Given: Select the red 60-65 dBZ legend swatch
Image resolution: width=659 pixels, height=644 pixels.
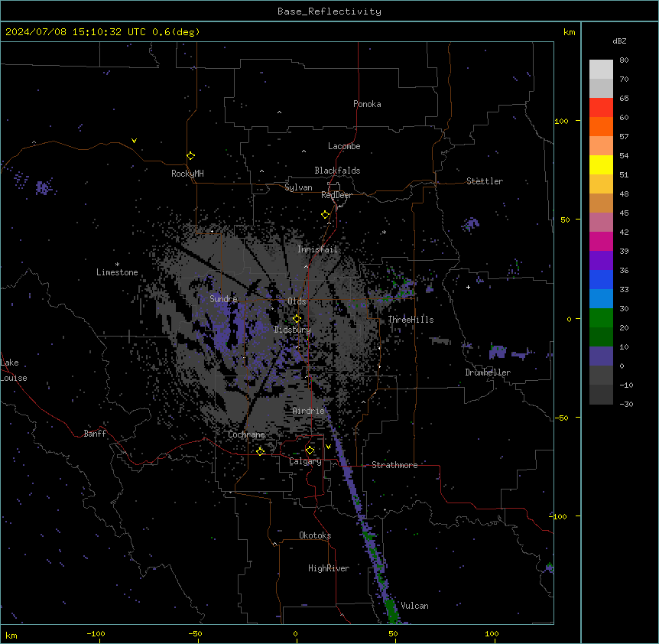Looking at the screenshot, I should tap(601, 107).
